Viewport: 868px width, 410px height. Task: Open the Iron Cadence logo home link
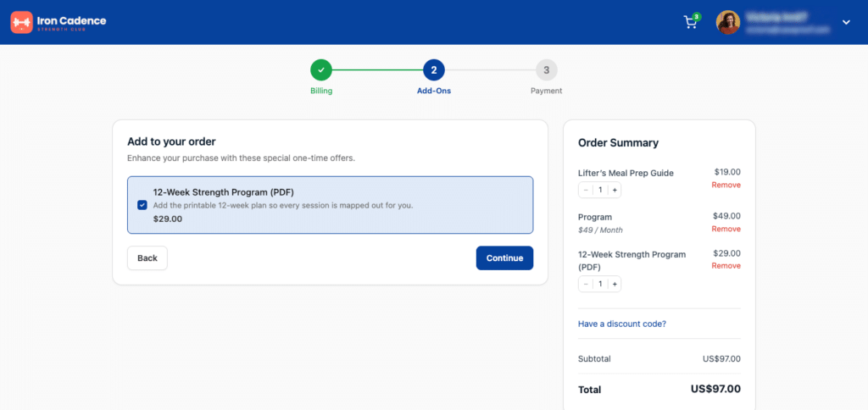pos(58,22)
